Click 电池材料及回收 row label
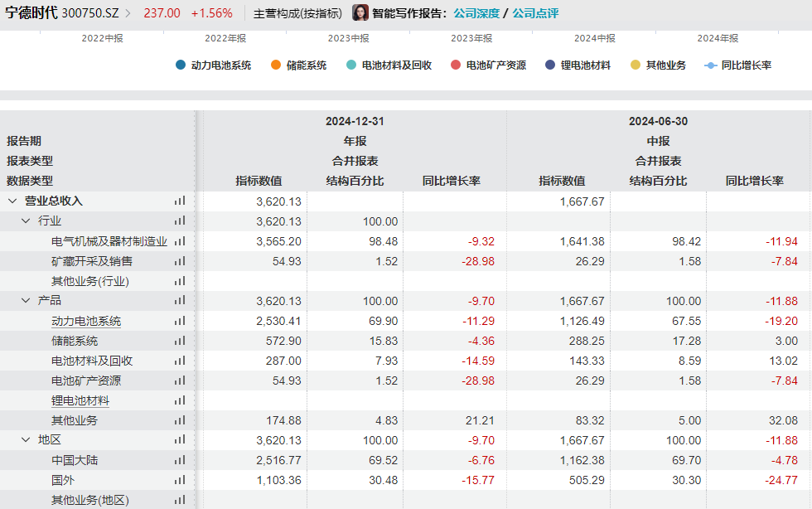Viewport: 812px width, 509px height. coord(92,361)
